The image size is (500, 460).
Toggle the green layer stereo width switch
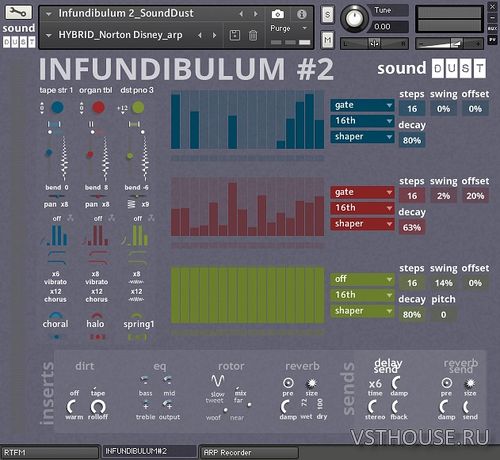pos(134,124)
